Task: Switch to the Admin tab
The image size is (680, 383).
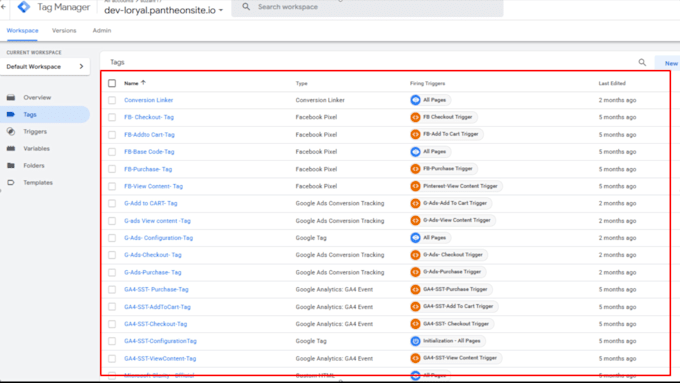Action: pos(102,30)
